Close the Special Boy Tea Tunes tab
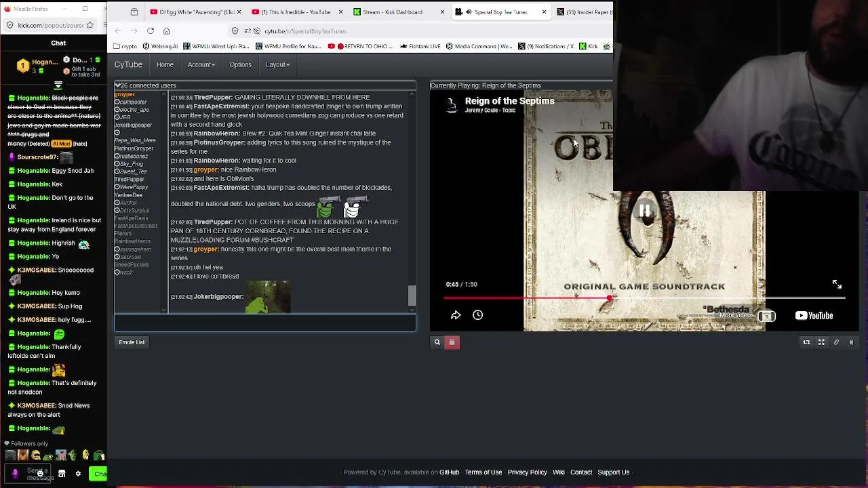The width and height of the screenshot is (868, 488). coord(544,12)
